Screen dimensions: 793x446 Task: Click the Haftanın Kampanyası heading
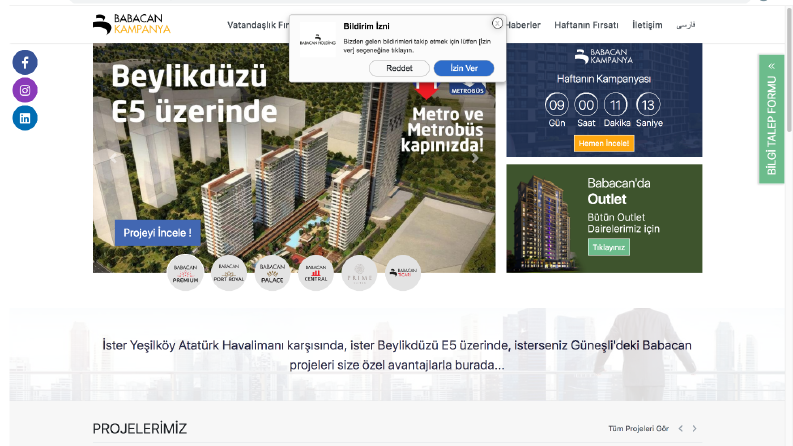point(604,79)
